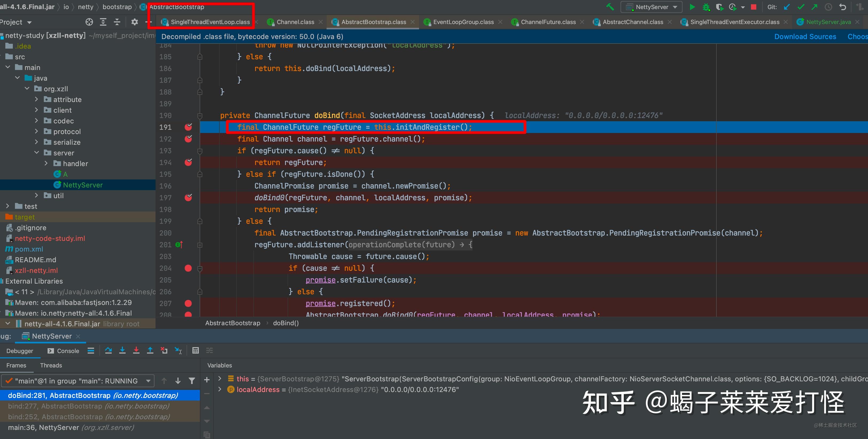Open doBind() in the breadcrumb bar

click(285, 323)
